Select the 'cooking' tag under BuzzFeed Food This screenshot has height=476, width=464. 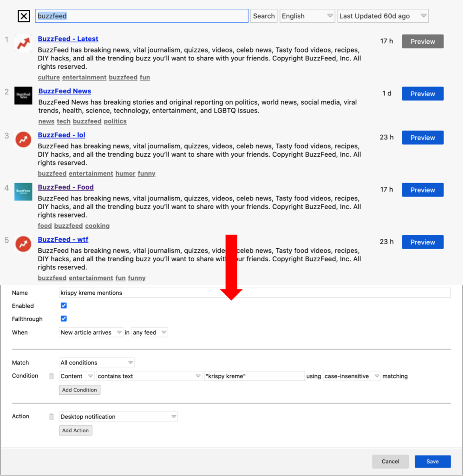click(97, 226)
